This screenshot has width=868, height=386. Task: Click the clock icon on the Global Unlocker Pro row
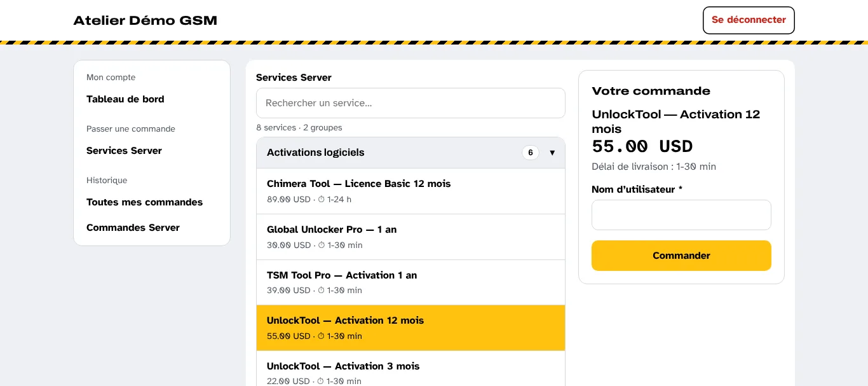coord(321,245)
